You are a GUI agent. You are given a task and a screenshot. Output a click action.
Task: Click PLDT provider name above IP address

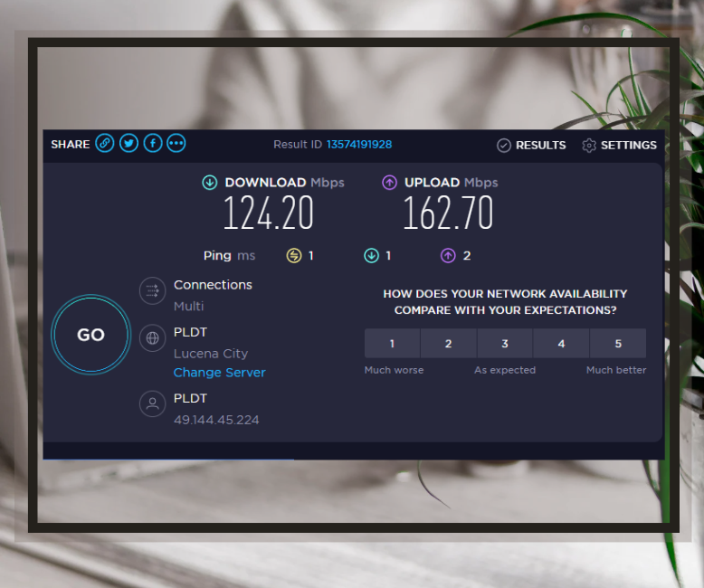(x=190, y=399)
